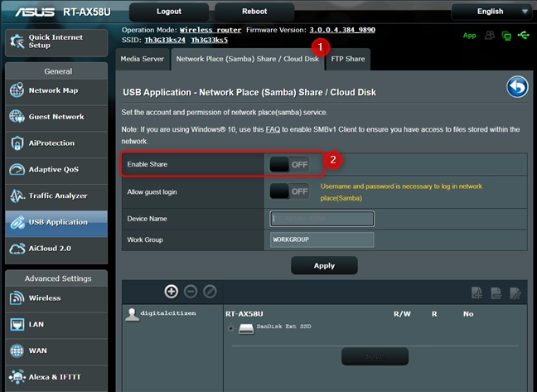Open the Wireless router operation mode link

click(x=210, y=30)
